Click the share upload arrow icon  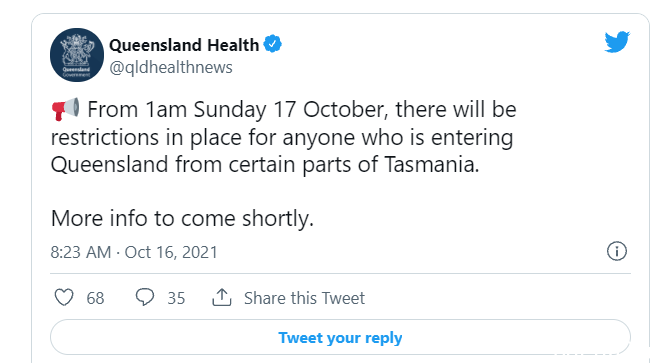tap(221, 297)
